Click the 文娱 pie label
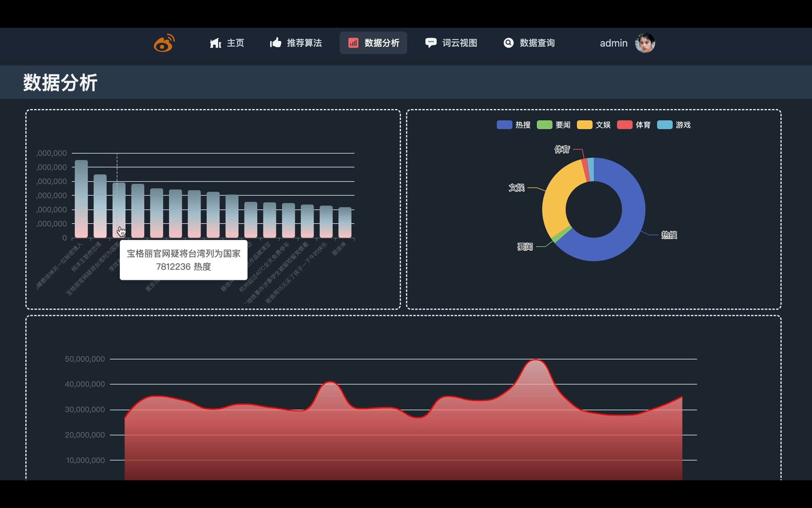Image resolution: width=812 pixels, height=508 pixels. 516,188
